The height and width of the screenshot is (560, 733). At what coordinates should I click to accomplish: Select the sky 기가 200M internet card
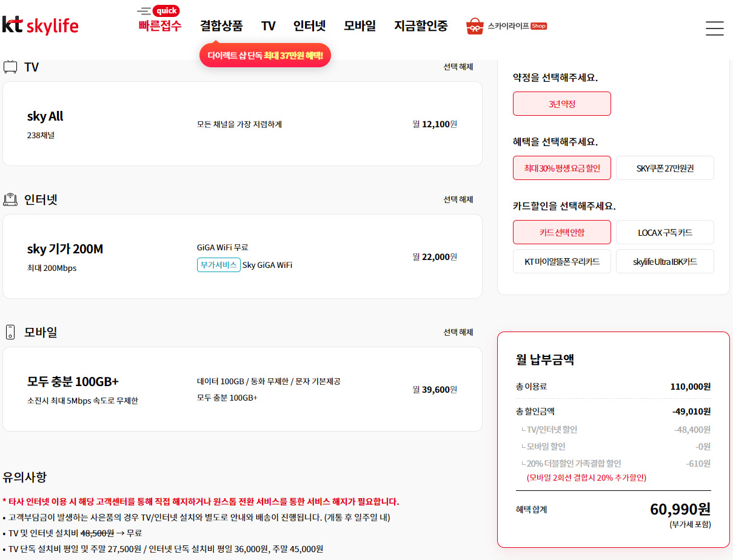click(x=242, y=256)
